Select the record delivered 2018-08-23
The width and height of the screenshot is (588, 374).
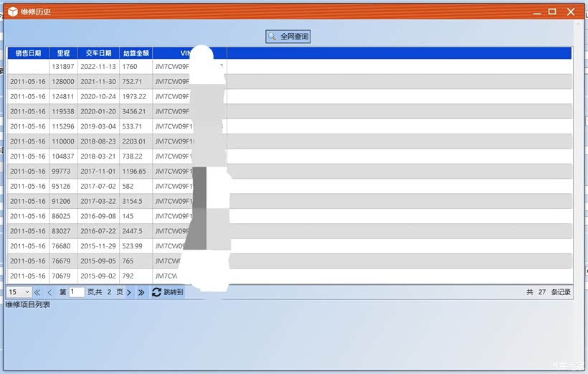(98, 141)
